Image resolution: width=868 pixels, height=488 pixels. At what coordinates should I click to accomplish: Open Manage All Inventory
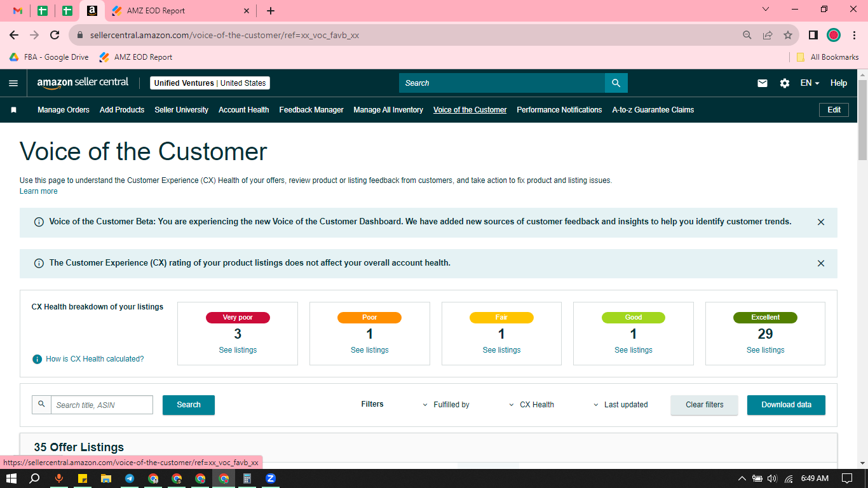[388, 110]
